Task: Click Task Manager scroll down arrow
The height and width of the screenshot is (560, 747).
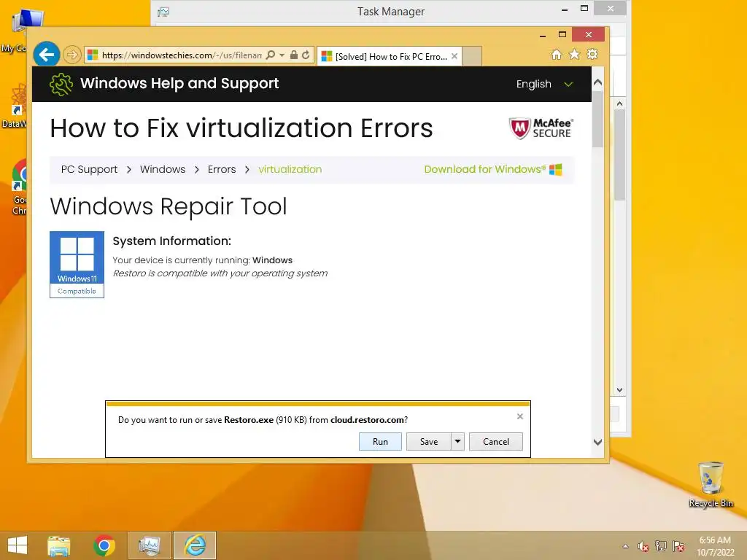Action: [x=619, y=389]
